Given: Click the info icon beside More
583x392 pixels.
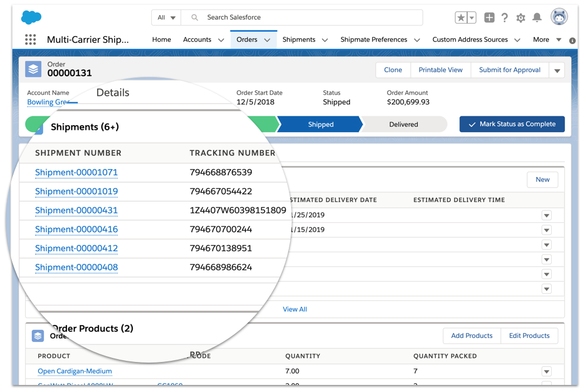Looking at the screenshot, I should point(572,41).
